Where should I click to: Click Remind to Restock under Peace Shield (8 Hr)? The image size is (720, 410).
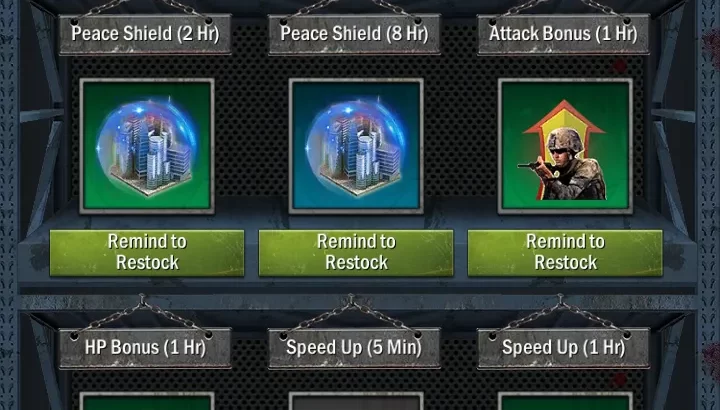[356, 253]
